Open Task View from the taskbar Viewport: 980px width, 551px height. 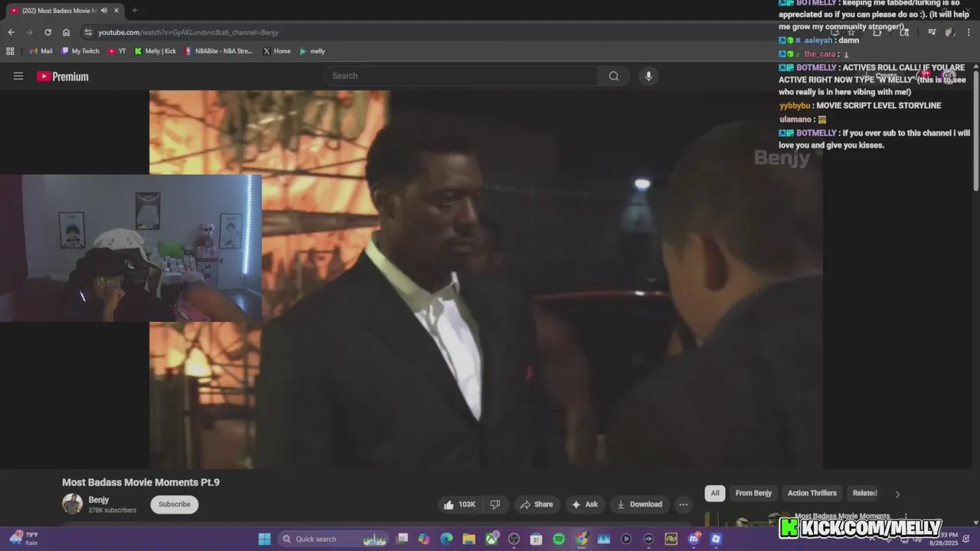pyautogui.click(x=402, y=539)
